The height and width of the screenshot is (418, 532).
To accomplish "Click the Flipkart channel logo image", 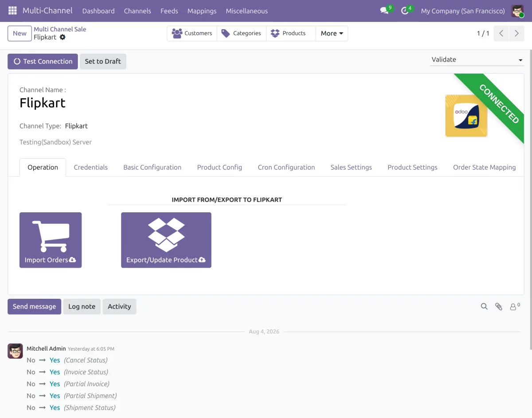I will tap(466, 116).
